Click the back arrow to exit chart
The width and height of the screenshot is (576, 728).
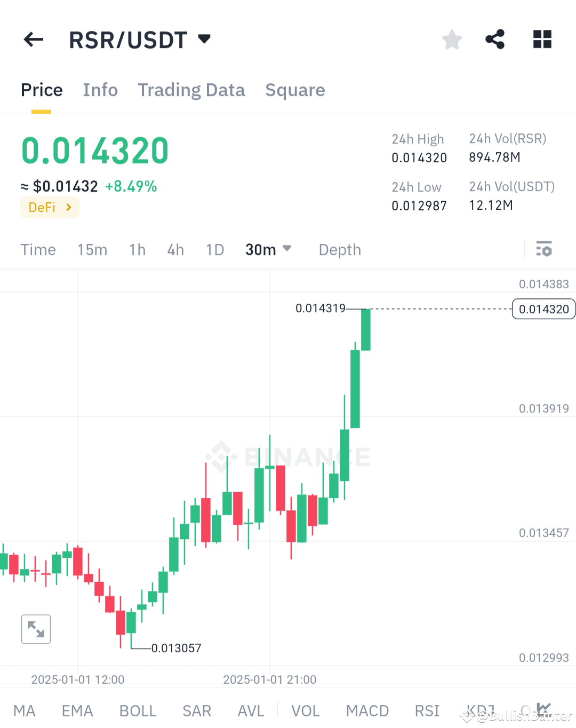coord(33,39)
